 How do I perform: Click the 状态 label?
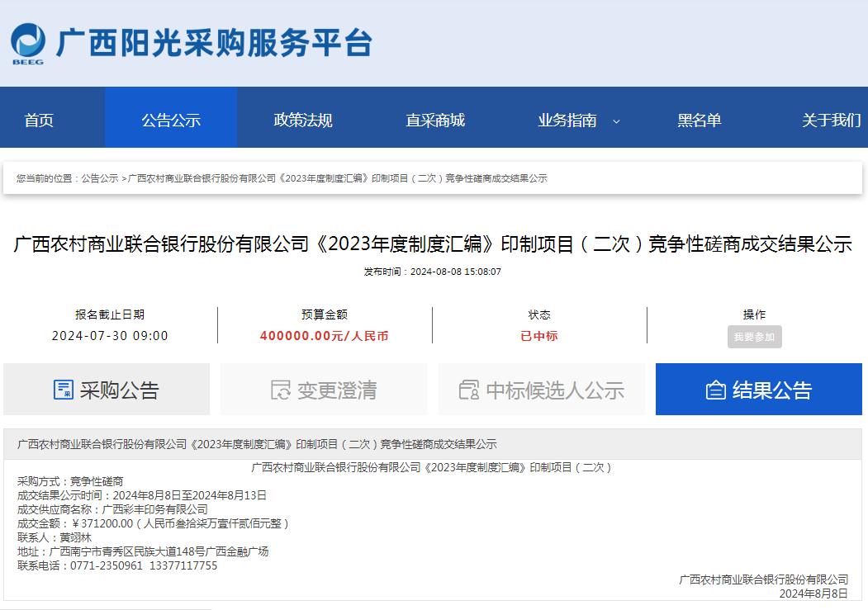click(539, 314)
